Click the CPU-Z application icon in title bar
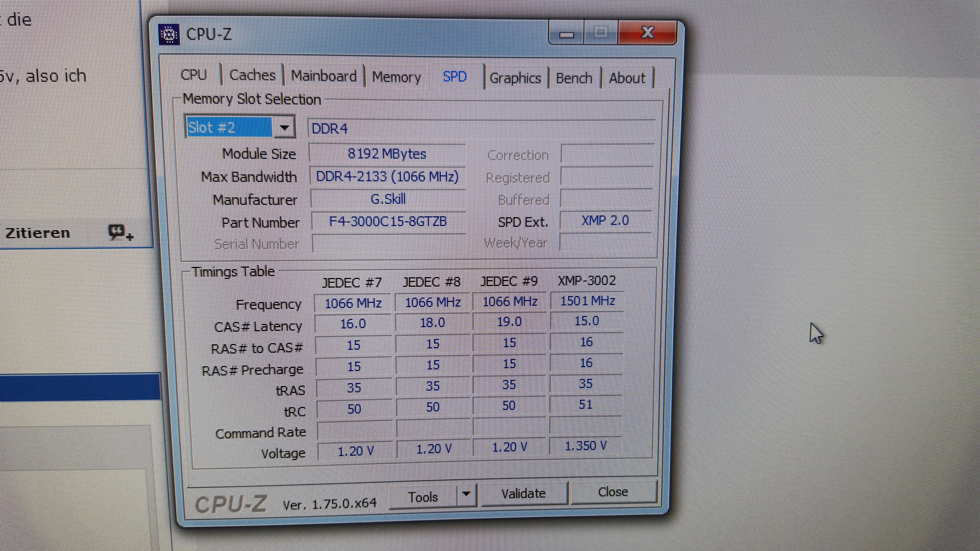980x551 pixels. point(169,35)
